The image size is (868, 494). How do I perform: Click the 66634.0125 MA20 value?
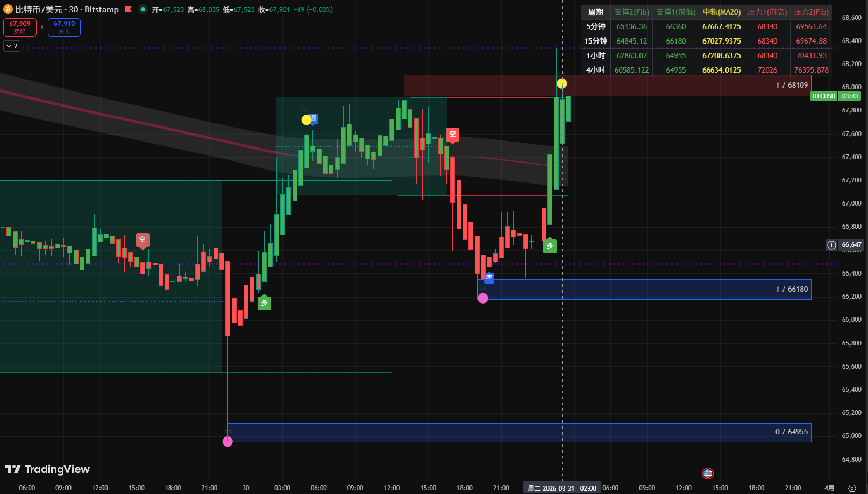click(722, 70)
